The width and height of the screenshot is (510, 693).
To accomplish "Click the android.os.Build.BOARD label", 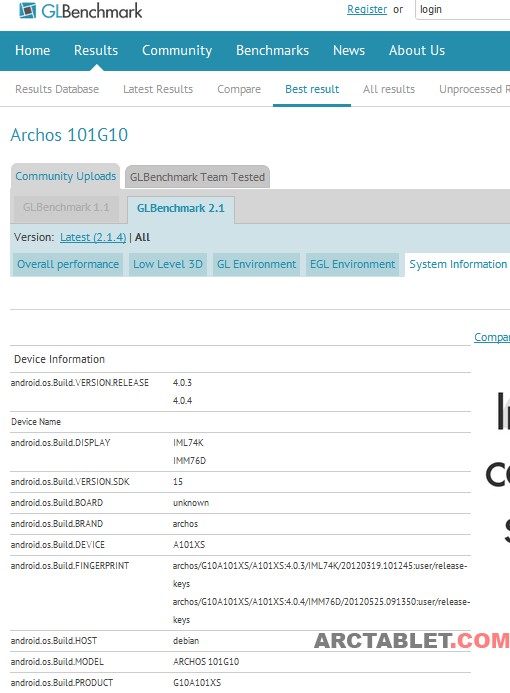I will tap(57, 503).
